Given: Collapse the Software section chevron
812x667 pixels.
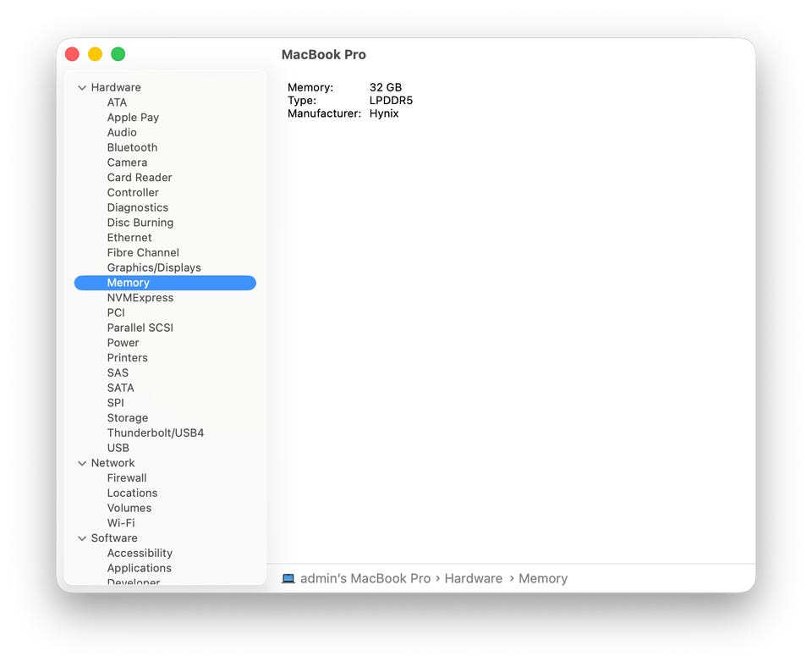Looking at the screenshot, I should (82, 538).
